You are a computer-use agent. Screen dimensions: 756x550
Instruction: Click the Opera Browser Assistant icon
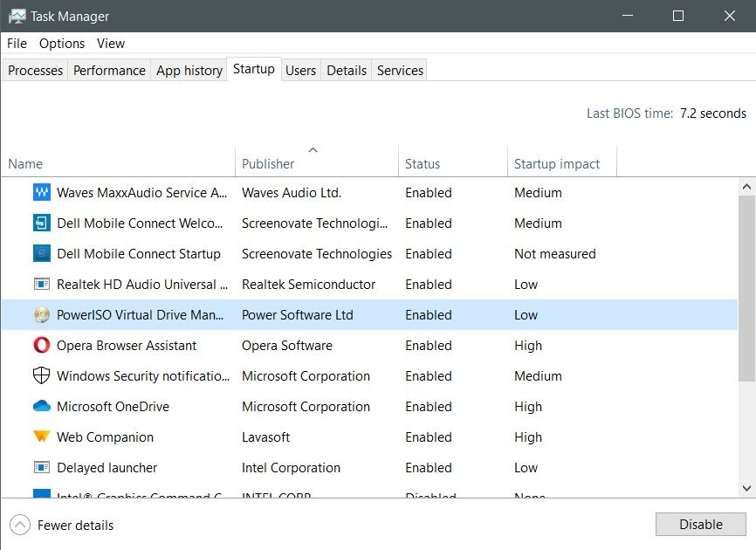click(40, 345)
